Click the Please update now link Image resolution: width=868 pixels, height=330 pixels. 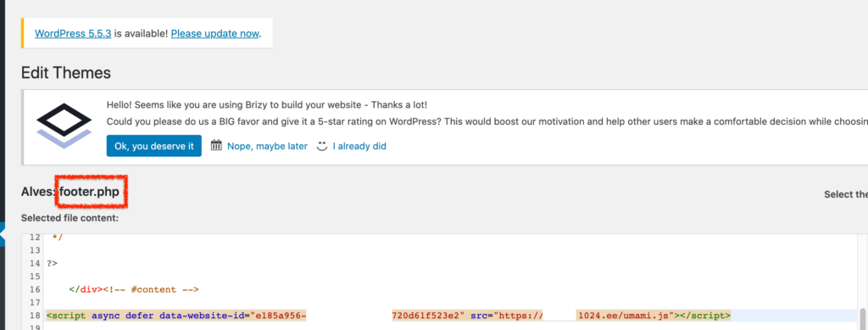click(x=214, y=33)
